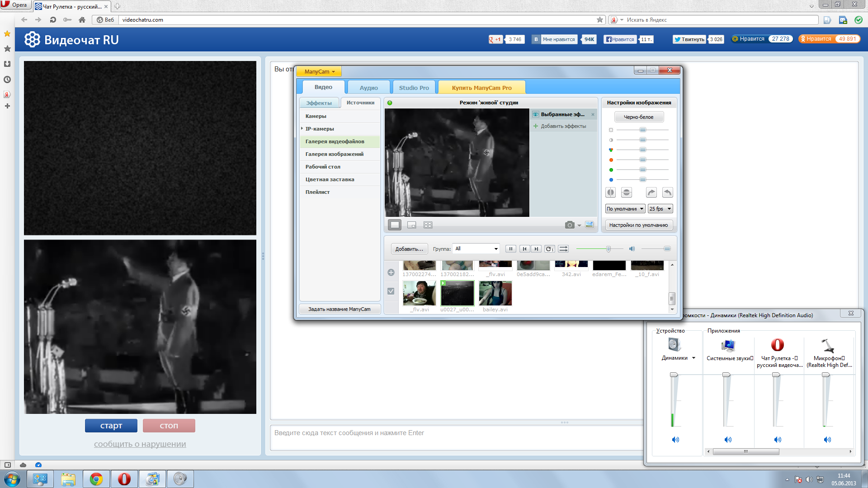This screenshot has width=868, height=488.
Task: Select Галерея изображений in sources list
Action: pyautogui.click(x=340, y=154)
